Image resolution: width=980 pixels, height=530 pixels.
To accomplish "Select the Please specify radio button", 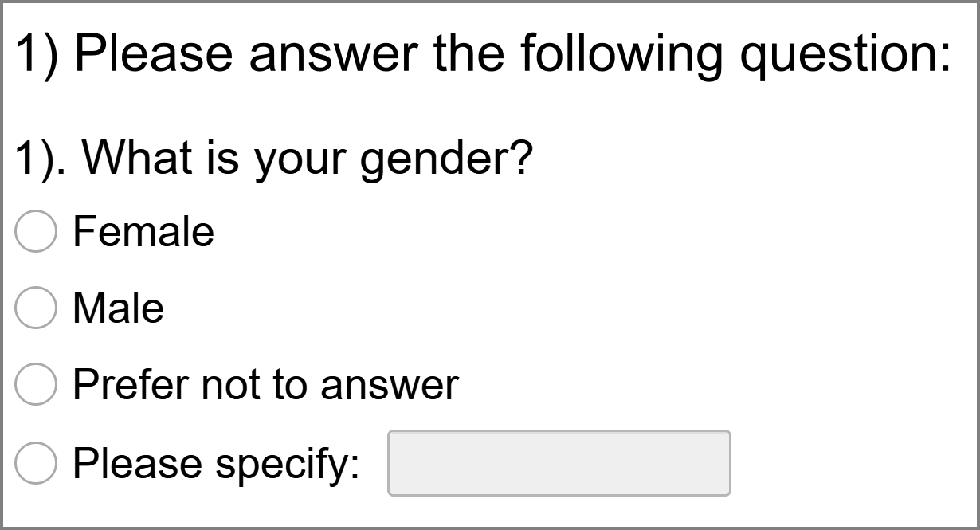I will (36, 462).
